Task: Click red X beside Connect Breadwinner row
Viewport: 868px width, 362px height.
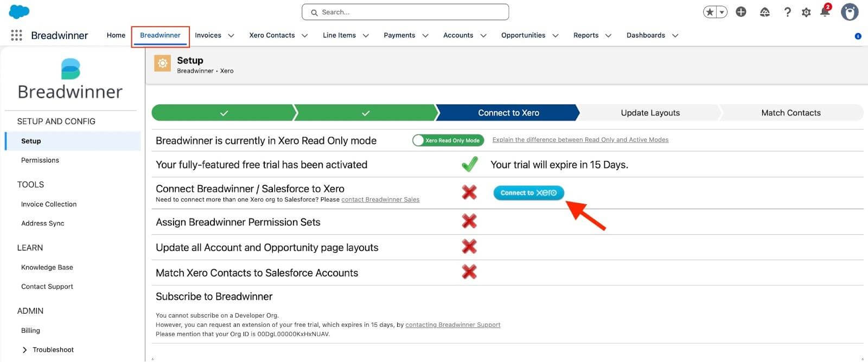Action: click(x=469, y=192)
